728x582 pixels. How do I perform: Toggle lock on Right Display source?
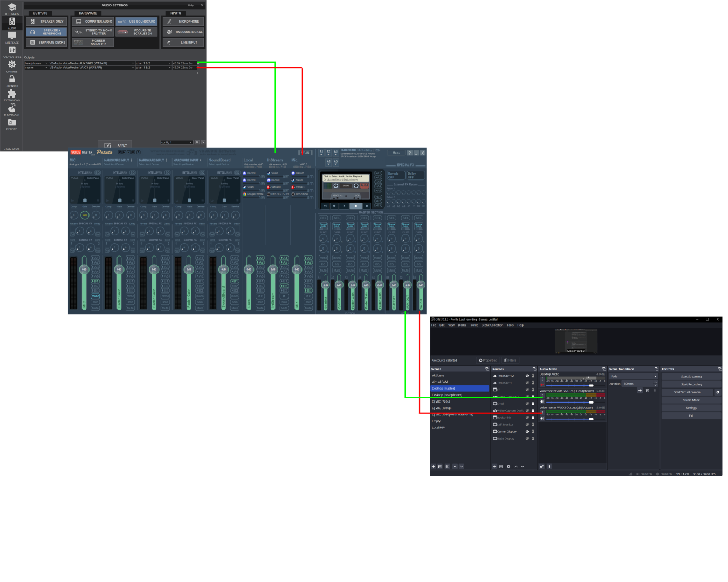coord(533,439)
